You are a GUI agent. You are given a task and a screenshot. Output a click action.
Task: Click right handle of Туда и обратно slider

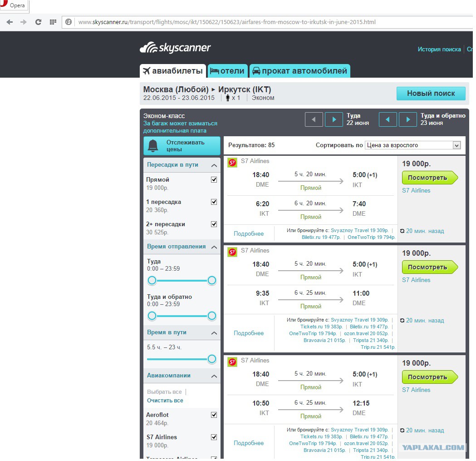click(212, 316)
